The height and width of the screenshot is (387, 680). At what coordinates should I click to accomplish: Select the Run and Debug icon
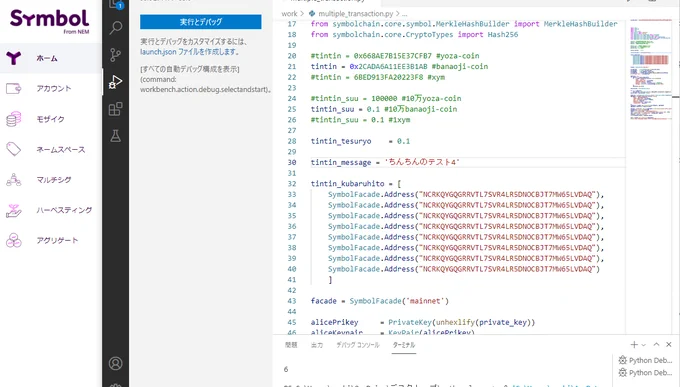(115, 82)
